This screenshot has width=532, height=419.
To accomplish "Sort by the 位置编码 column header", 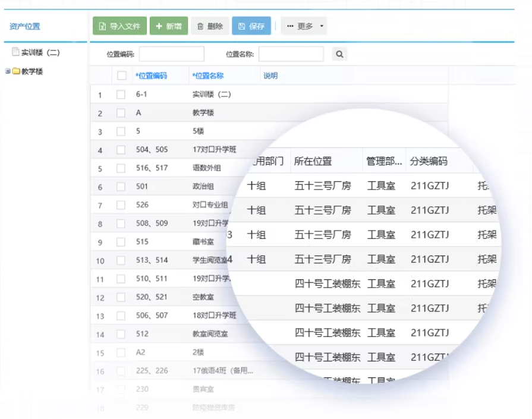I will coord(152,75).
